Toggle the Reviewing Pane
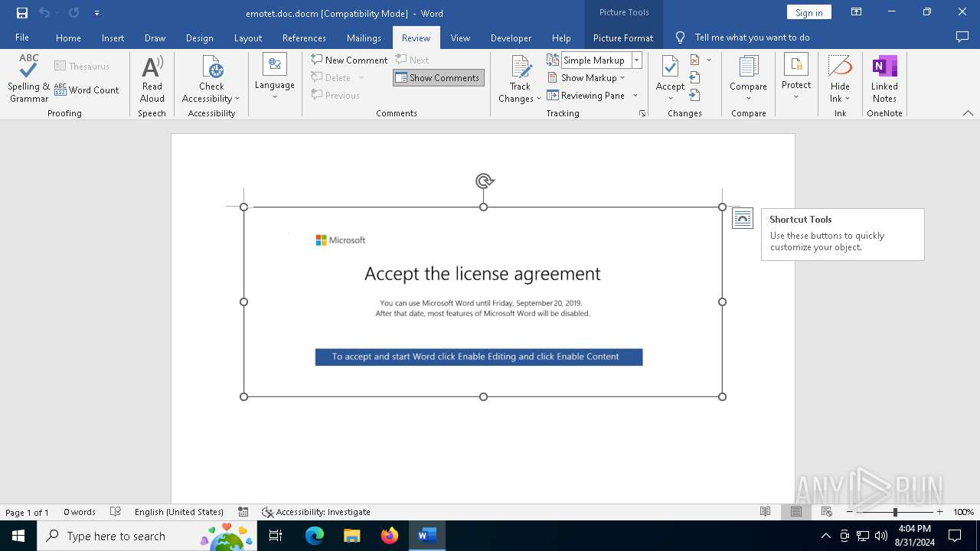 [x=587, y=96]
